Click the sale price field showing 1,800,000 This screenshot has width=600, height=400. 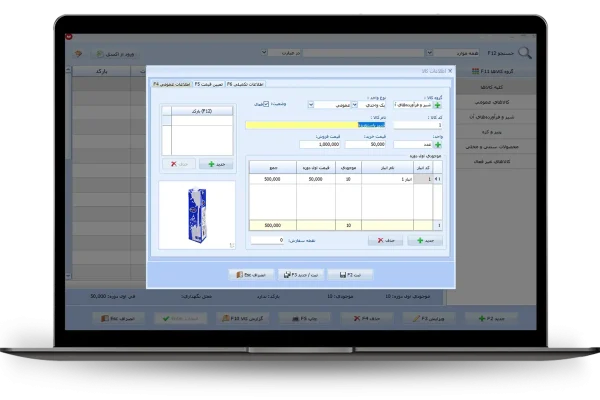coord(320,145)
